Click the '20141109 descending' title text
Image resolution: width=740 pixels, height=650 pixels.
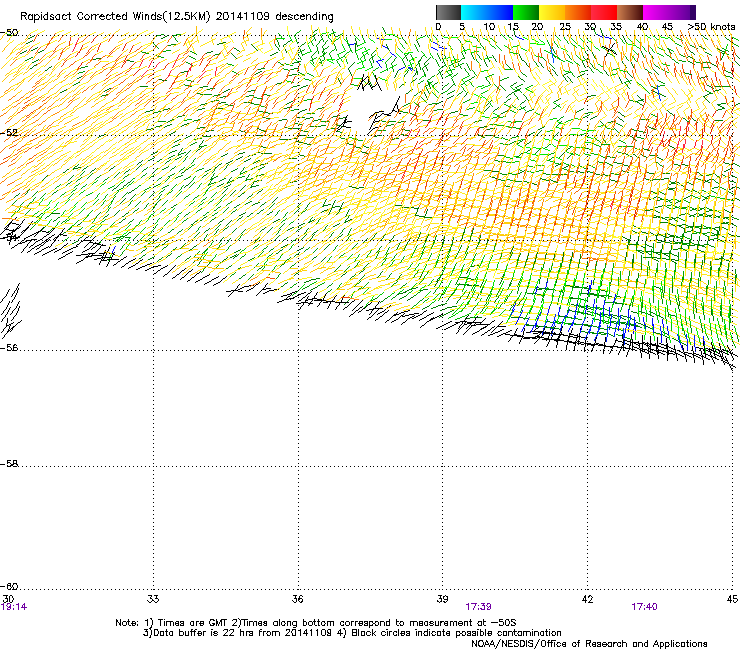click(x=275, y=17)
